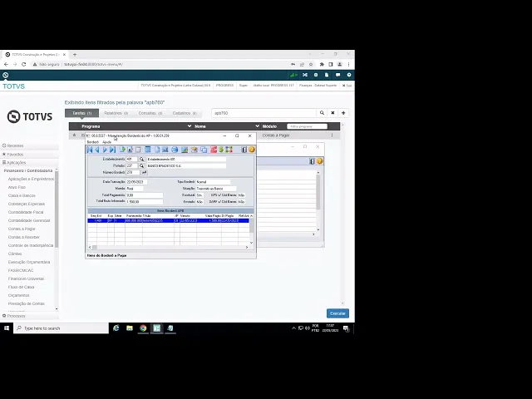Go to first record in Borderô toolbar
This screenshot has height=399, width=532.
(90, 150)
